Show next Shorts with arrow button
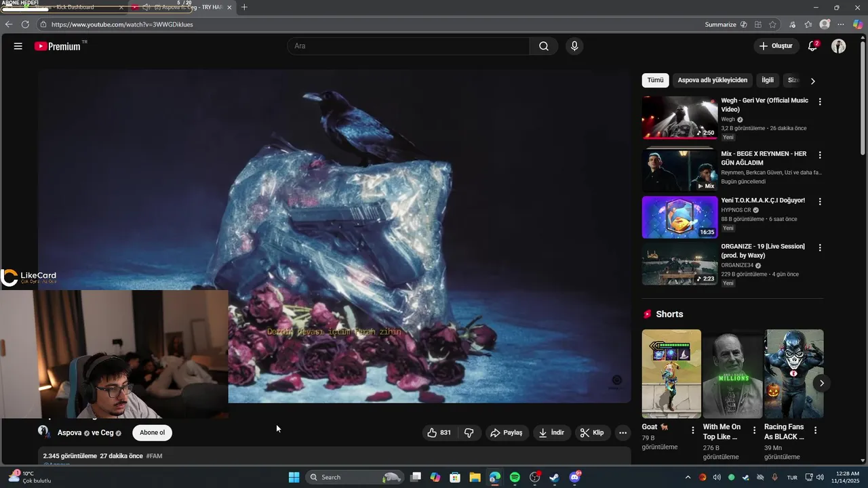 point(821,383)
